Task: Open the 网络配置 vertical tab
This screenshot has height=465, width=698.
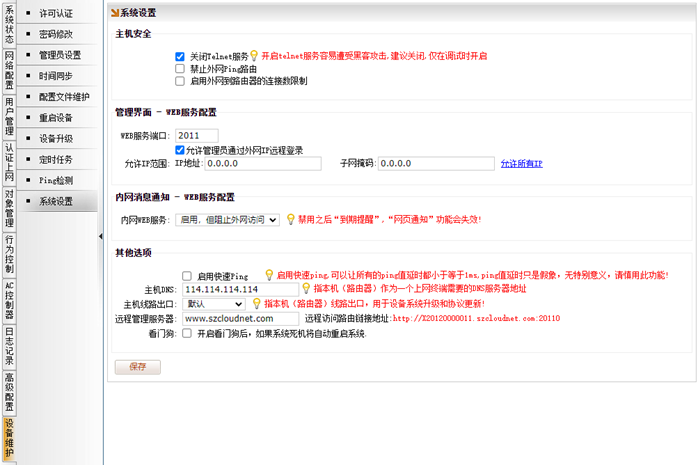Action: pyautogui.click(x=9, y=72)
